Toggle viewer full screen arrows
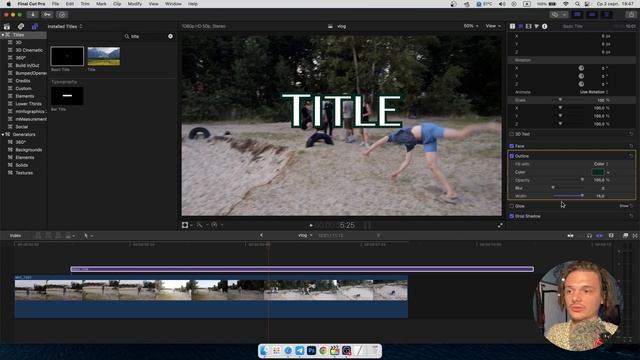The width and height of the screenshot is (640, 360). point(500,225)
